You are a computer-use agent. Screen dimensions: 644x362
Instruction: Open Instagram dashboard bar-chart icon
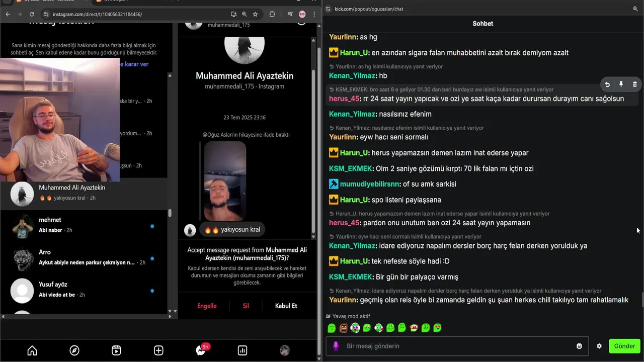point(243,350)
